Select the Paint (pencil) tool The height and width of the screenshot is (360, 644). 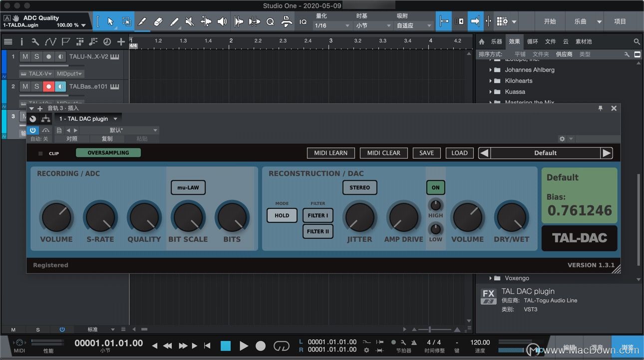coord(174,21)
